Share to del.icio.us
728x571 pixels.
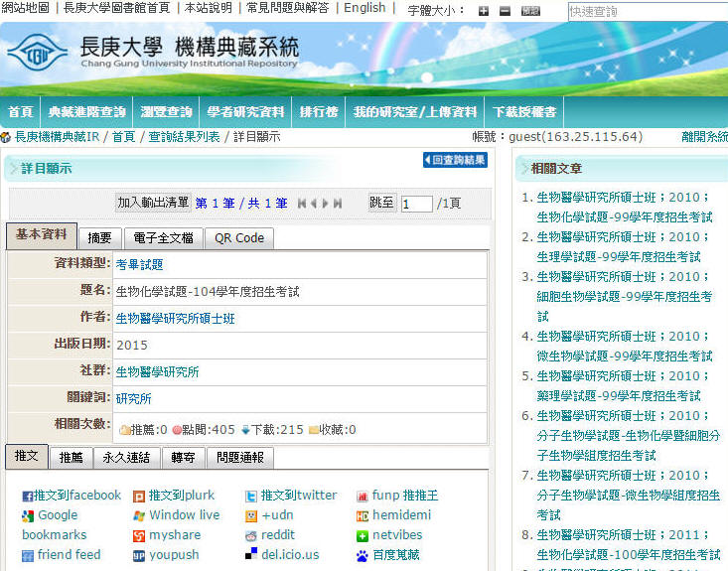[282, 555]
